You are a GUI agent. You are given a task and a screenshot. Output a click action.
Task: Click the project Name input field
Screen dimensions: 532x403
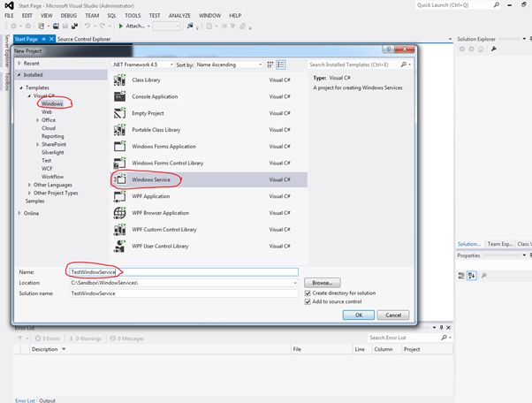[x=184, y=272]
